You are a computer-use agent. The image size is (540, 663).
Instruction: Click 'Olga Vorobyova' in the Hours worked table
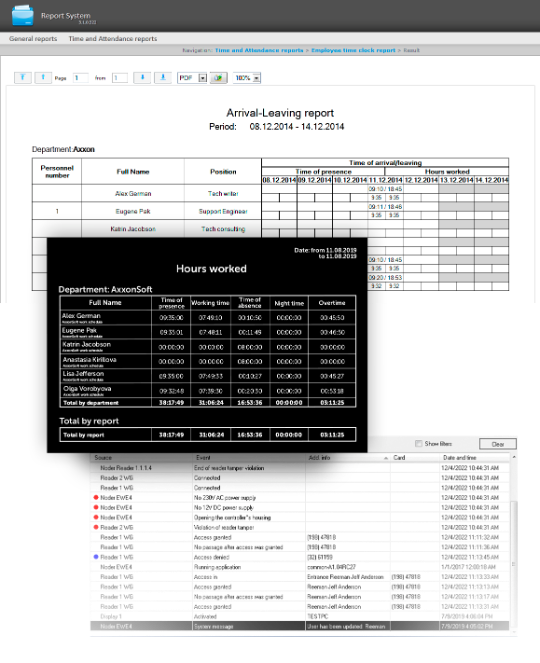pos(87,388)
